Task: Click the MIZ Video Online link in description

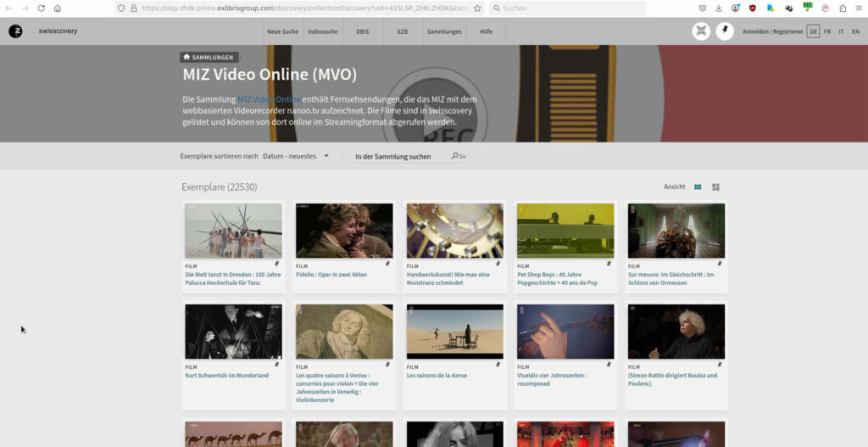Action: pyautogui.click(x=269, y=99)
